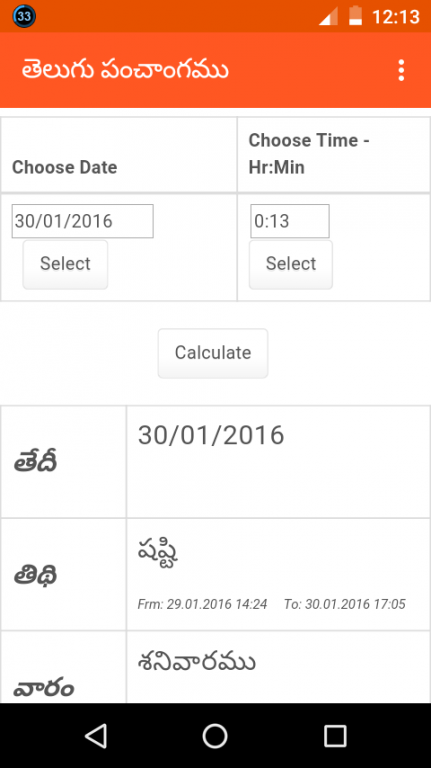431x768 pixels.
Task: Tap the షష్ఠి tithi value
Action: click(x=158, y=553)
